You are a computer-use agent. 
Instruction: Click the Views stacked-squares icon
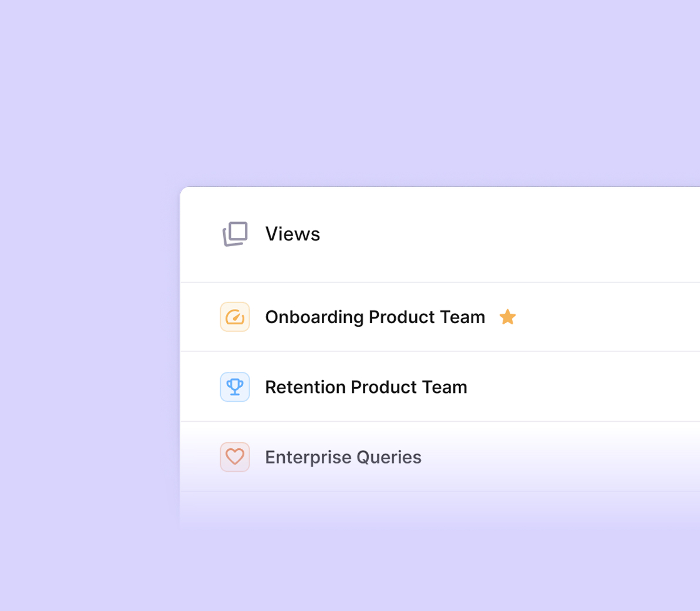235,234
